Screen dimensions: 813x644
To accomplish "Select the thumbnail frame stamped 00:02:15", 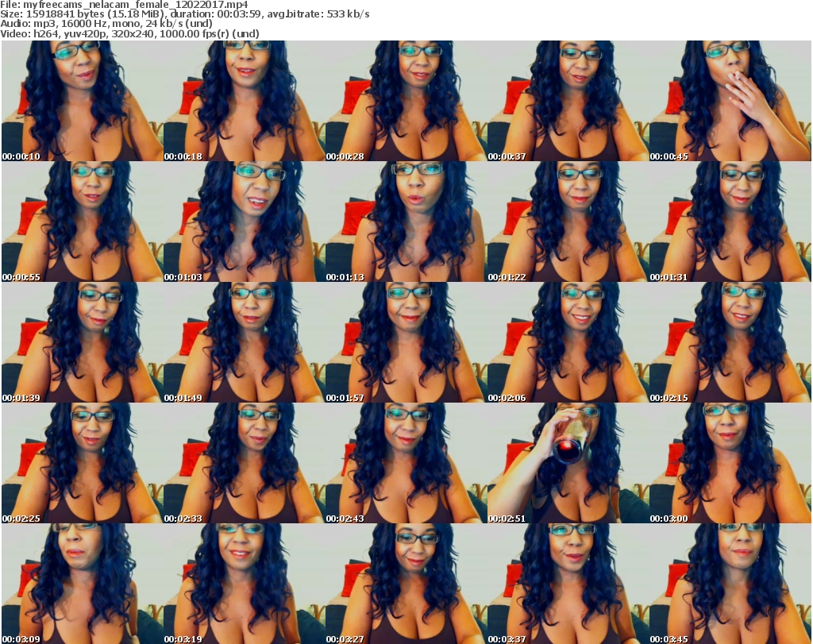I will pos(730,342).
